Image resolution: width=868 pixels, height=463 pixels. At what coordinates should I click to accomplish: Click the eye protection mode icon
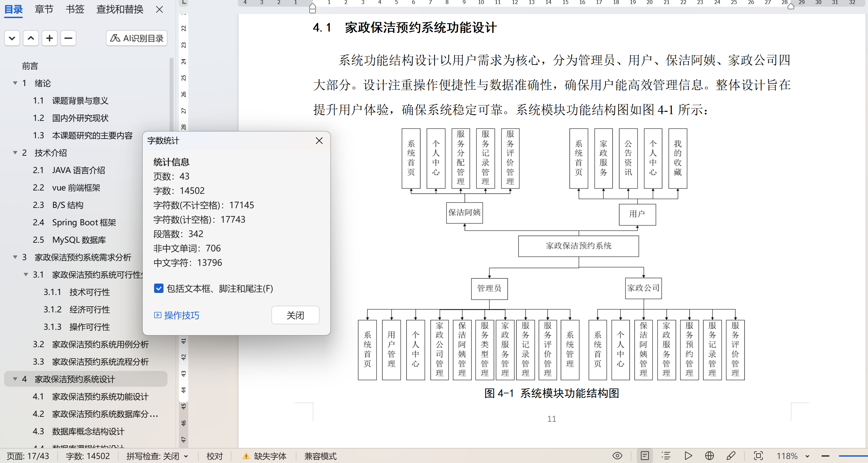(x=617, y=456)
